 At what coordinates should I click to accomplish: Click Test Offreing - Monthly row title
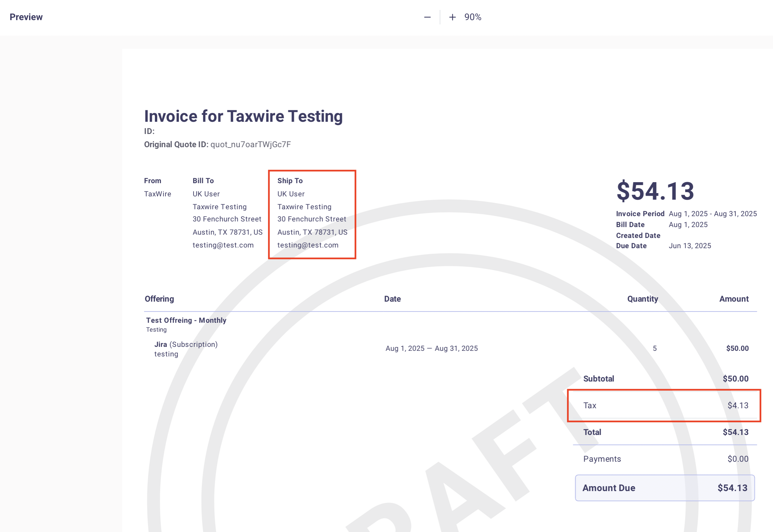pos(186,320)
